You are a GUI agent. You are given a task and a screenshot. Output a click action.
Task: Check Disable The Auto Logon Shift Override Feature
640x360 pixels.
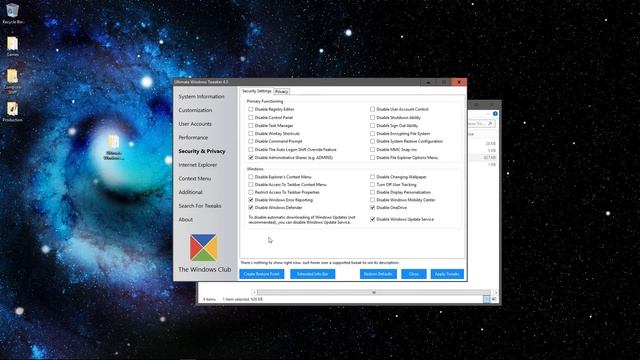[x=251, y=149]
